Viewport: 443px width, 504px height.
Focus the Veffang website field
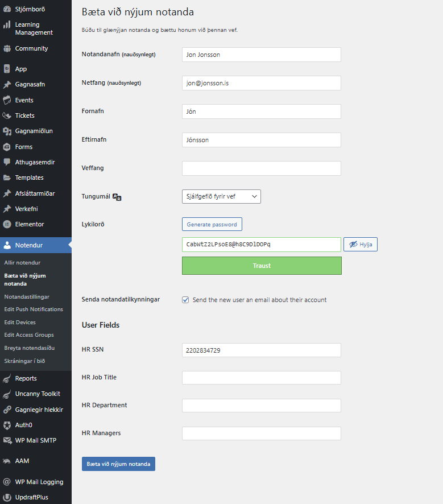[261, 168]
